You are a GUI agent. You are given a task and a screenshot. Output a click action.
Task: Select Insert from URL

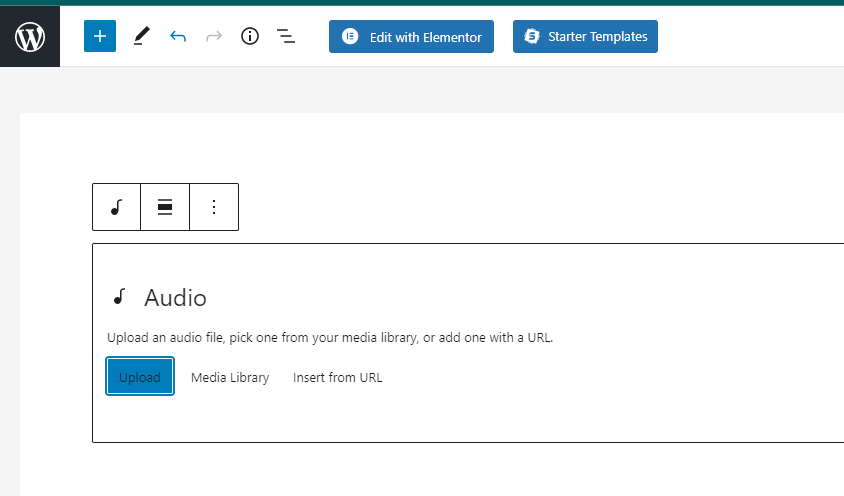[337, 378]
